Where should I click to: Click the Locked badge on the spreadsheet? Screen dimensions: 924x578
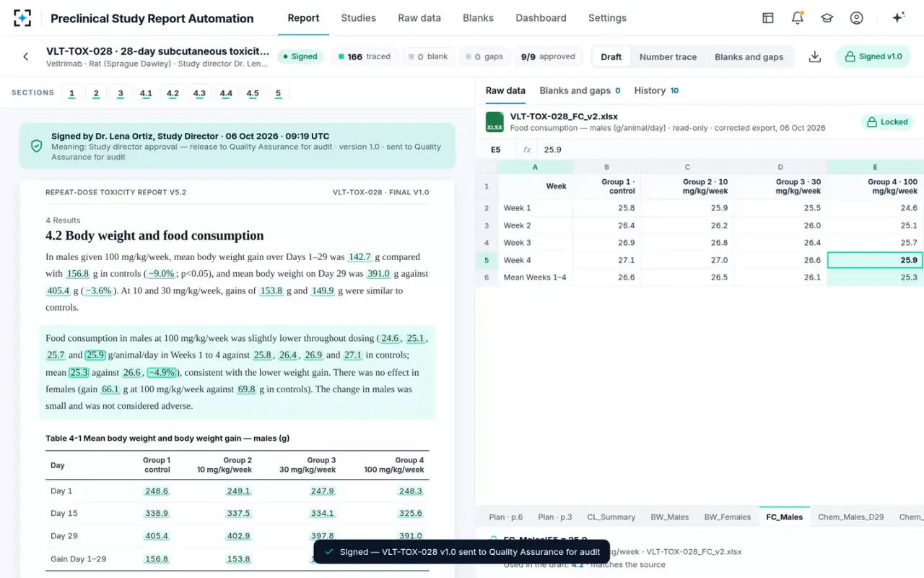[887, 122]
